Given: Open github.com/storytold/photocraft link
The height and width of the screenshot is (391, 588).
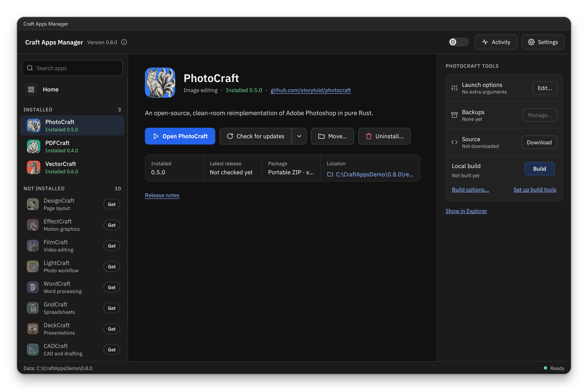Looking at the screenshot, I should tap(310, 90).
